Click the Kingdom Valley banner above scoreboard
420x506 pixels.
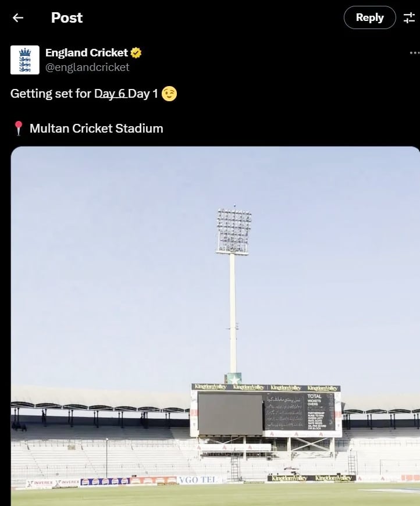(266, 387)
